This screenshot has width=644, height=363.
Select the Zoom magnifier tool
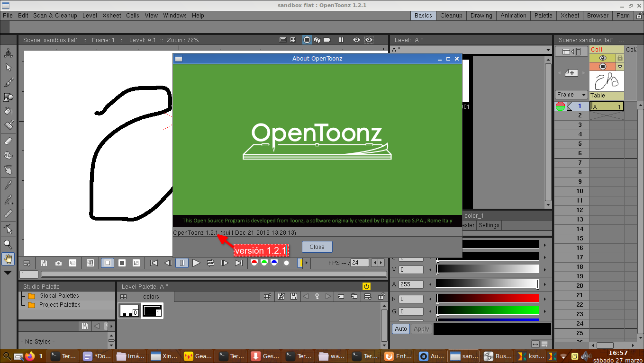8,244
